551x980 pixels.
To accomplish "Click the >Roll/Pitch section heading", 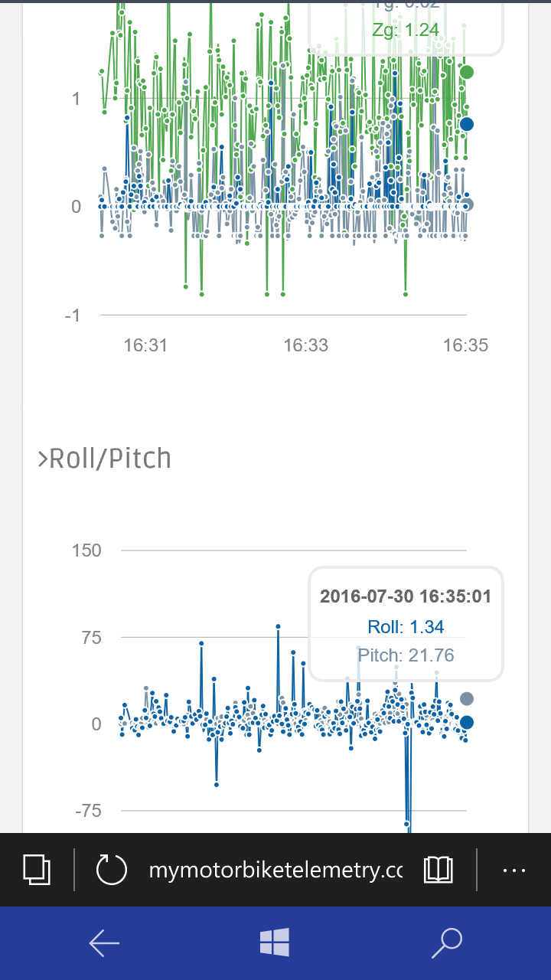I will pyautogui.click(x=104, y=459).
